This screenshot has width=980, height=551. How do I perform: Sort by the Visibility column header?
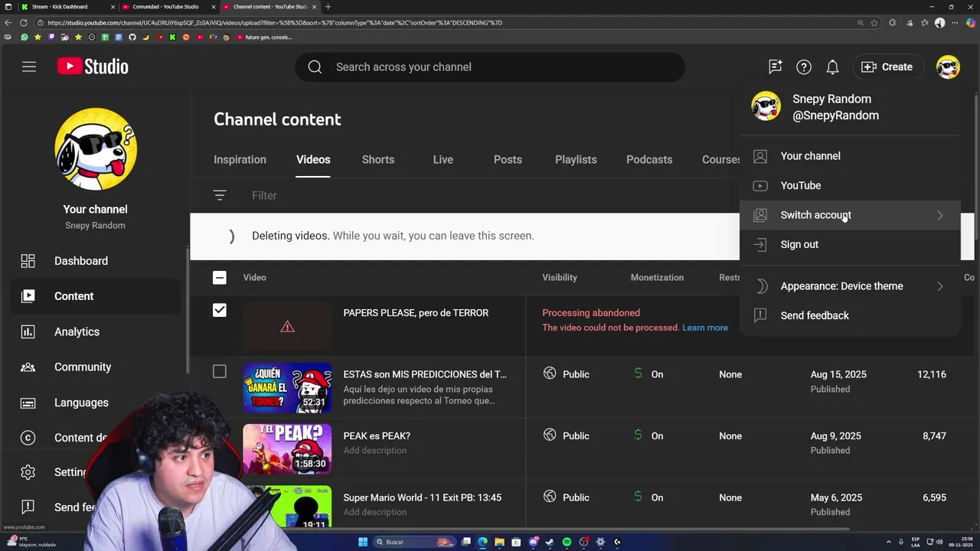pyautogui.click(x=560, y=277)
